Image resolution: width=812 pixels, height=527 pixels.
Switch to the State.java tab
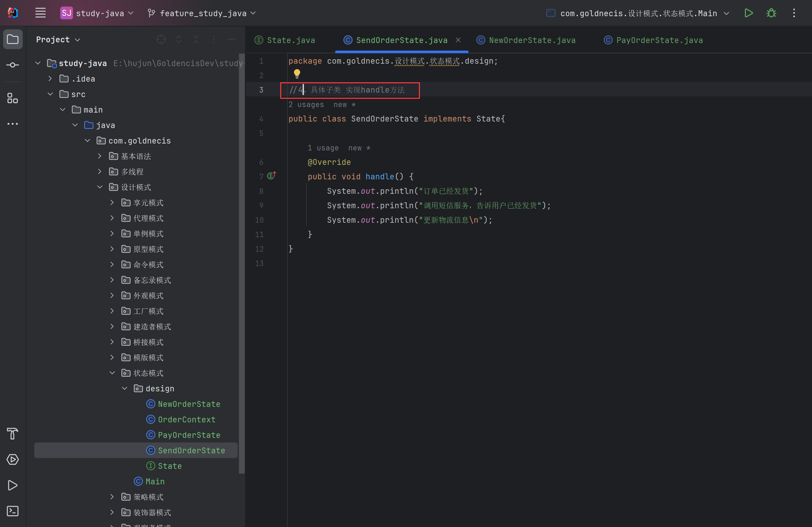285,40
